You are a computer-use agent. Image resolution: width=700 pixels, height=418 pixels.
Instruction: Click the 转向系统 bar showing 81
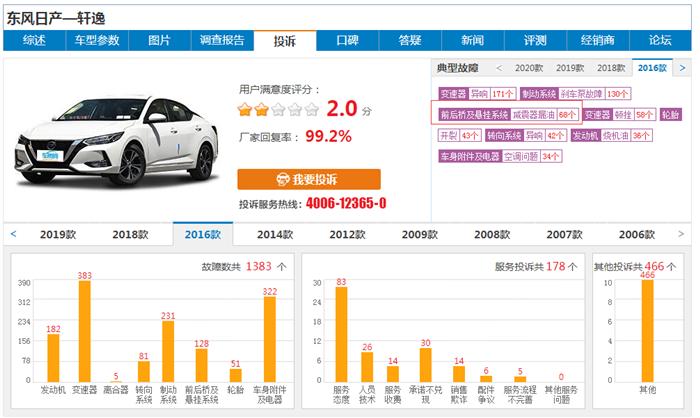click(x=143, y=372)
